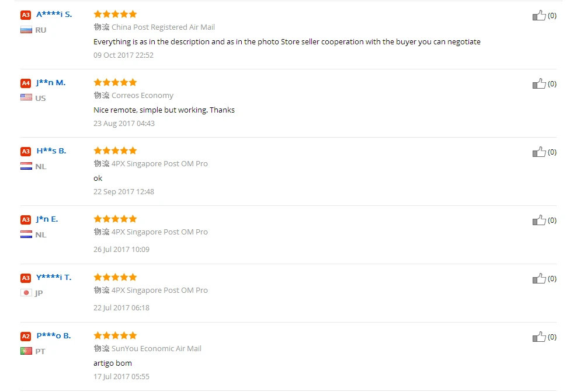The image size is (577, 392).
Task: Open reviewer profile A****i S.
Action: 54,15
